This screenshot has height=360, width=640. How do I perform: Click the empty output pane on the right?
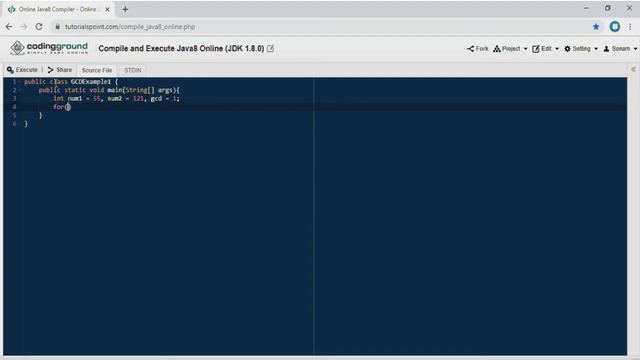pyautogui.click(x=470, y=216)
